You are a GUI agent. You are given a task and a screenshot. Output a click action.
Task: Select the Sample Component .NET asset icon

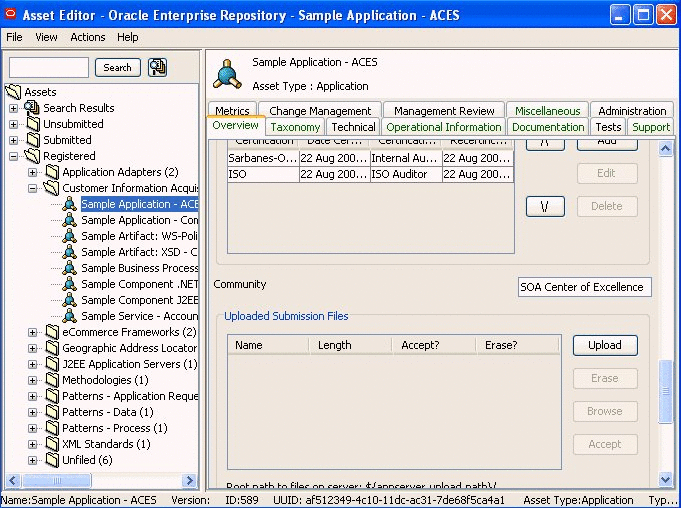coord(69,284)
